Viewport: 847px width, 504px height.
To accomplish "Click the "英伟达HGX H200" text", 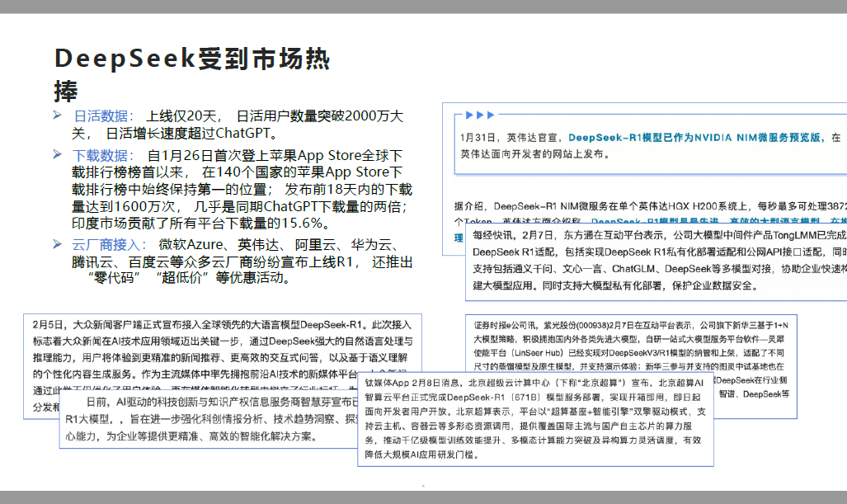I will pos(677,206).
